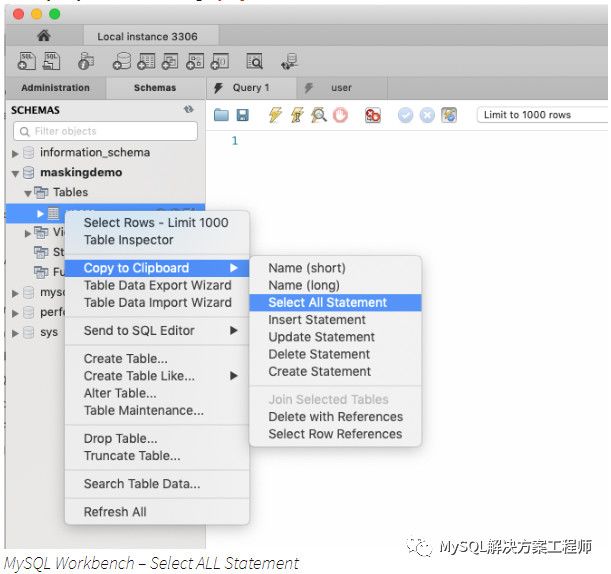Search table data toolbar icon
Viewport: 611px width, 574px height.
(255, 61)
